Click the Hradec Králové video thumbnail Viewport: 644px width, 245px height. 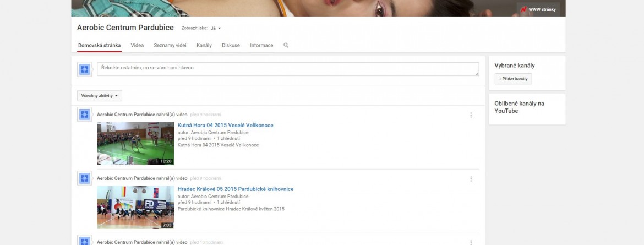coord(135,207)
